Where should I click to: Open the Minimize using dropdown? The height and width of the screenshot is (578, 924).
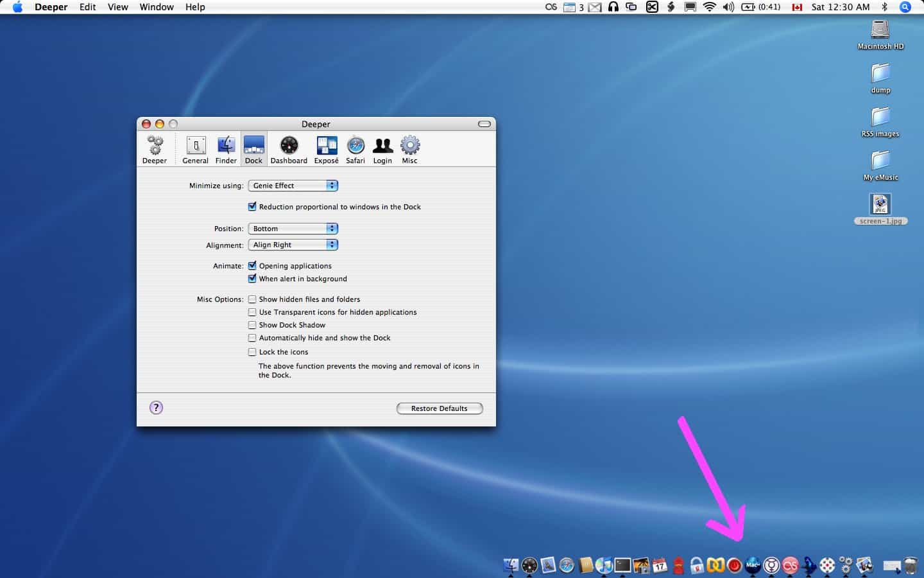(293, 185)
